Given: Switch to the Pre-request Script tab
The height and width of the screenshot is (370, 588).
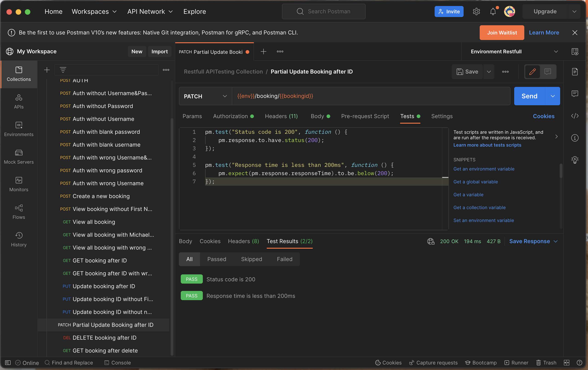Looking at the screenshot, I should point(365,116).
